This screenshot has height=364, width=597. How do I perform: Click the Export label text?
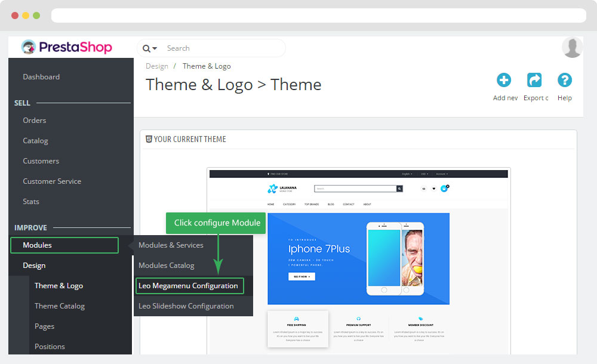coord(536,98)
